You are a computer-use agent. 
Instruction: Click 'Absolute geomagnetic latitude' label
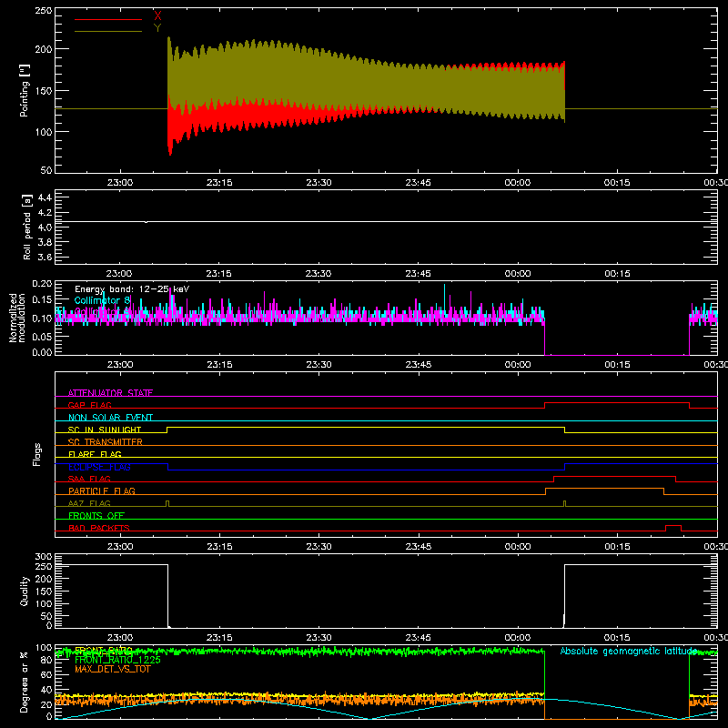(628, 651)
